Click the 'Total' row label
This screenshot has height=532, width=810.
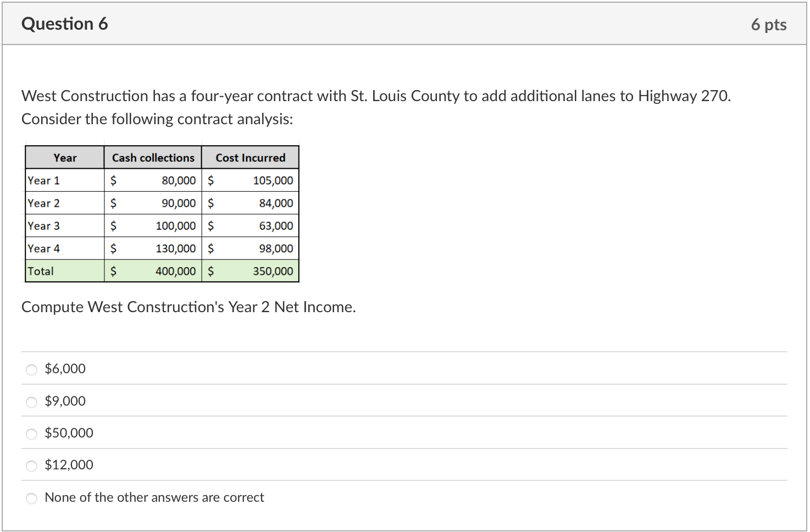click(x=41, y=271)
